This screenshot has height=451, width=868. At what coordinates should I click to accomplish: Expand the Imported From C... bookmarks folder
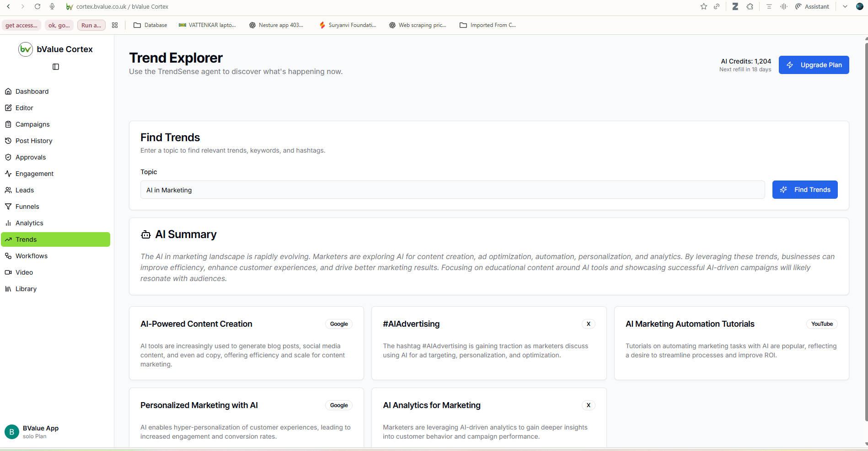click(488, 25)
